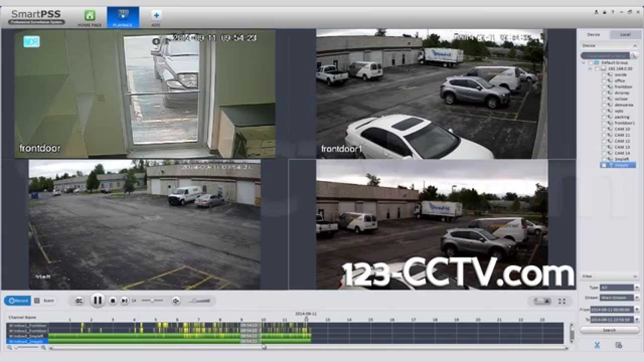Step forward one frame

tap(124, 301)
